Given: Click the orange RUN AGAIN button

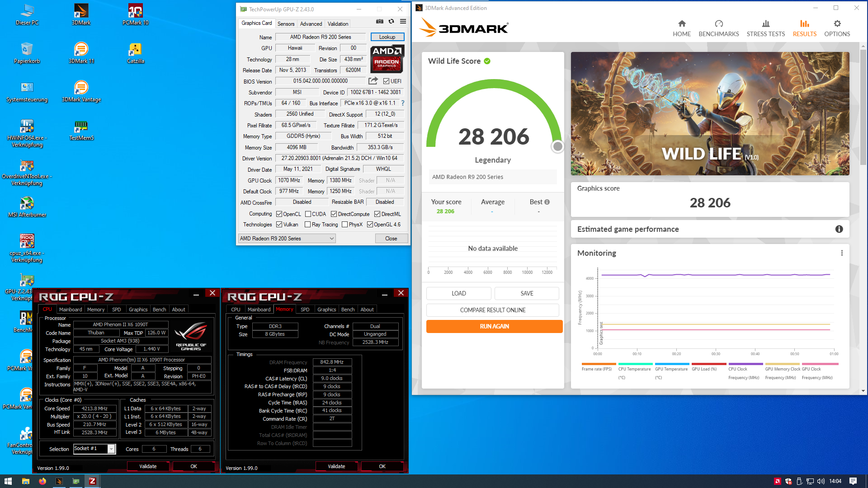Looking at the screenshot, I should pyautogui.click(x=494, y=326).
